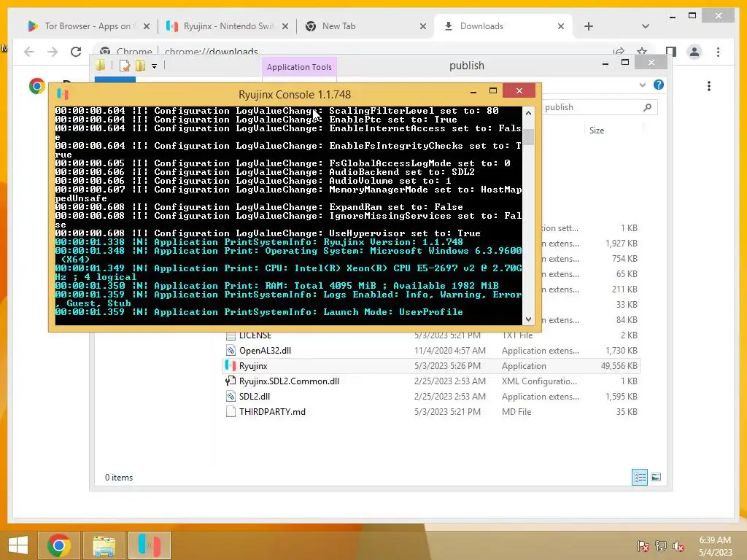The width and height of the screenshot is (747, 560).
Task: Open the network tray icon
Action: click(x=660, y=546)
